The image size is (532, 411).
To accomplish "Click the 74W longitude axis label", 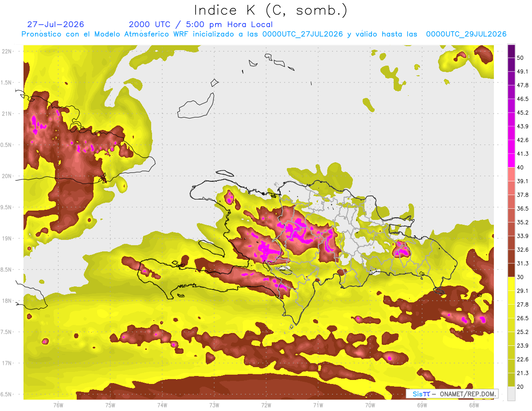I will 162,405.
